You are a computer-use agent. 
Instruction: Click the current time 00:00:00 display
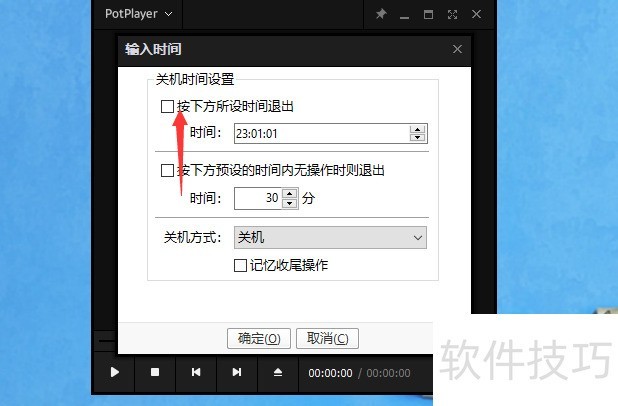[x=330, y=373]
